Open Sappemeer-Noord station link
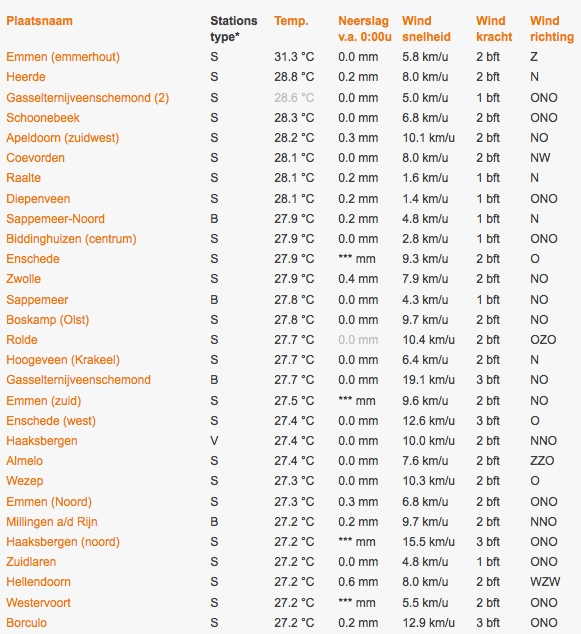The width and height of the screenshot is (581, 634). click(x=55, y=219)
